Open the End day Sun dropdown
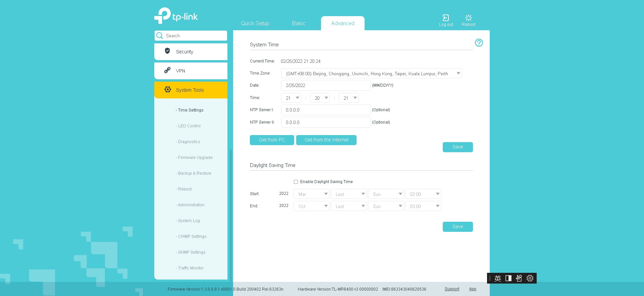644x296 pixels. pyautogui.click(x=386, y=206)
